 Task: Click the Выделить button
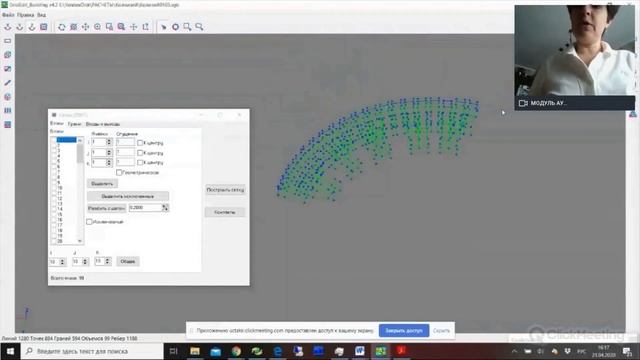click(102, 184)
